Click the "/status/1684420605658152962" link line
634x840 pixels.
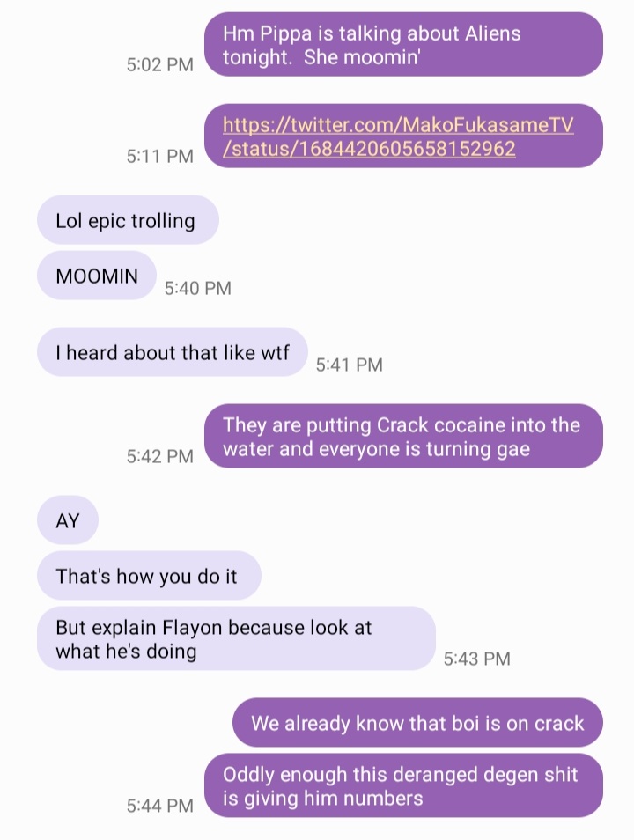tap(369, 149)
